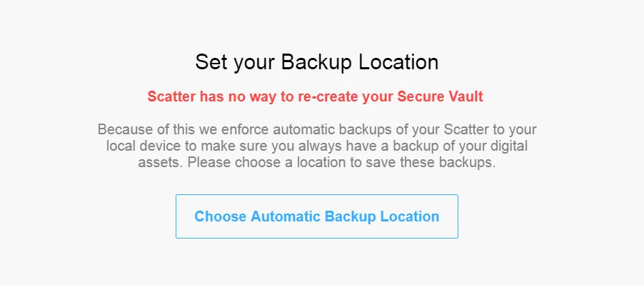Click the word 'Choose' on the blue button
Screen dimensions: 644x285
[x=221, y=216]
